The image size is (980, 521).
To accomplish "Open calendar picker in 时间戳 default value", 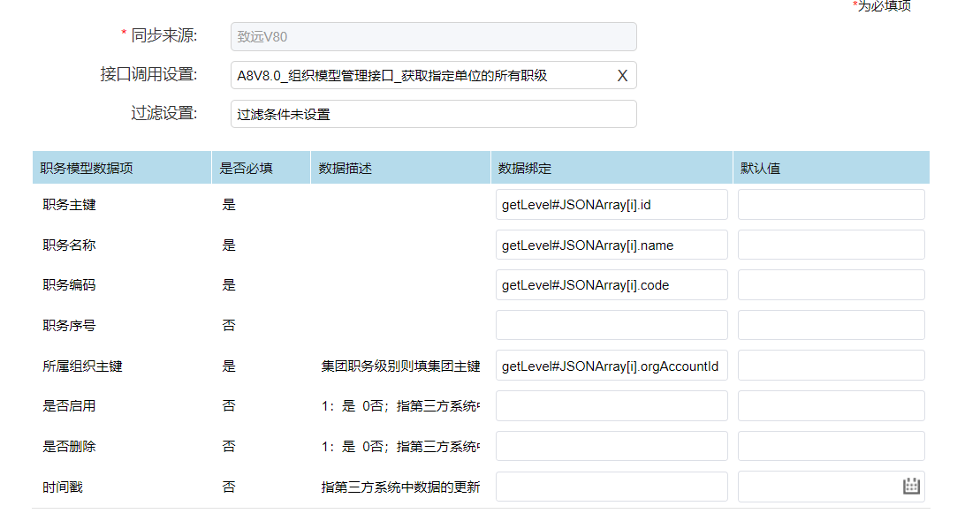I will [911, 486].
